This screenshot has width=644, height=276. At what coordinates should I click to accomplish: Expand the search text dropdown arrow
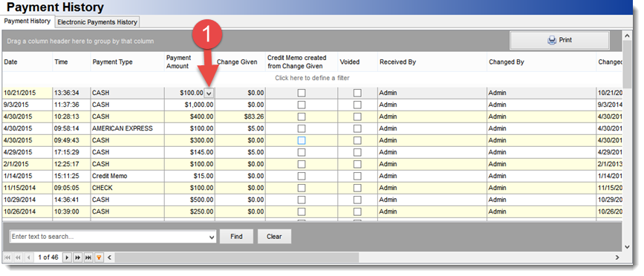point(212,237)
